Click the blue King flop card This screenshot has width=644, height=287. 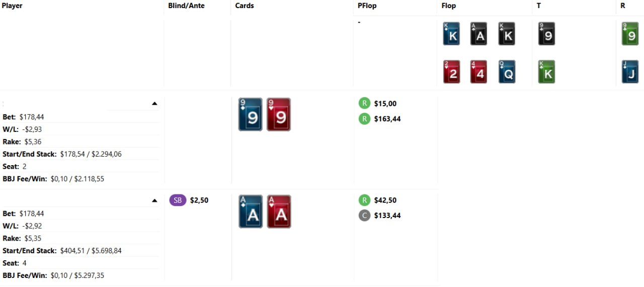tap(451, 34)
